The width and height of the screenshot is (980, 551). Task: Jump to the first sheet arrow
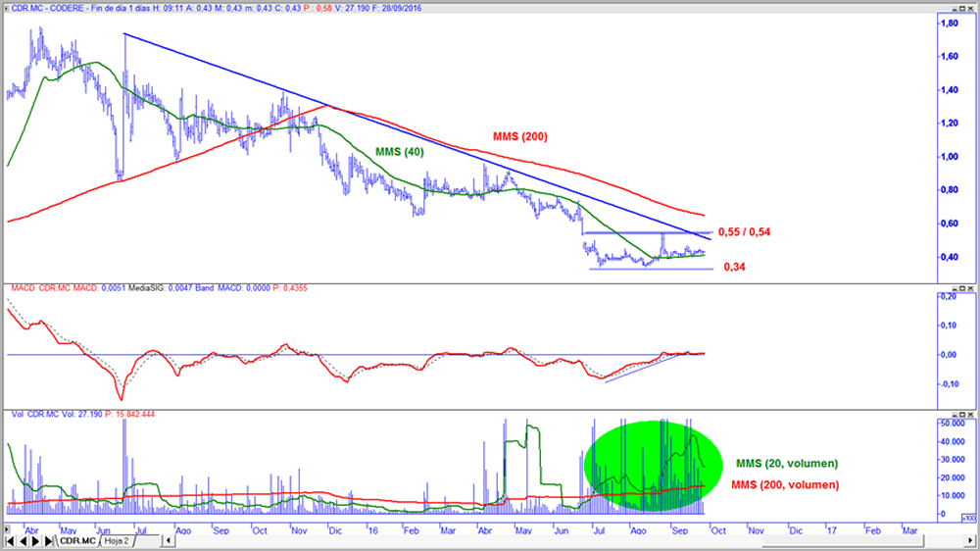(x=10, y=541)
